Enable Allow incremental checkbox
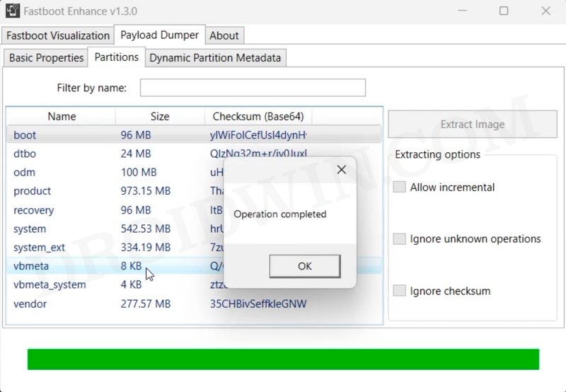 399,187
